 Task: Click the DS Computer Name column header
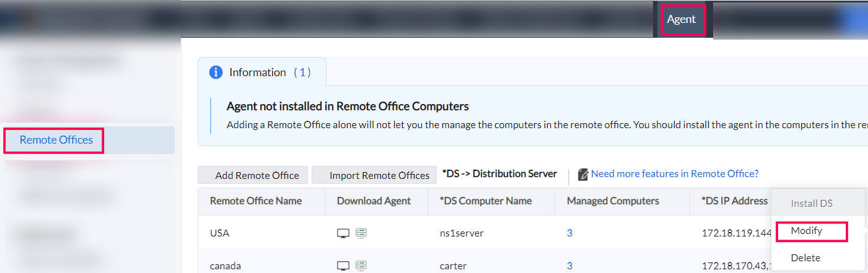pos(486,201)
